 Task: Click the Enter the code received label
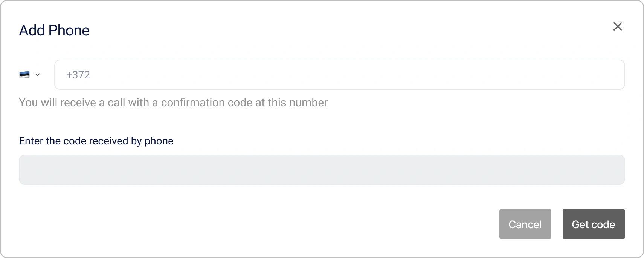point(96,141)
